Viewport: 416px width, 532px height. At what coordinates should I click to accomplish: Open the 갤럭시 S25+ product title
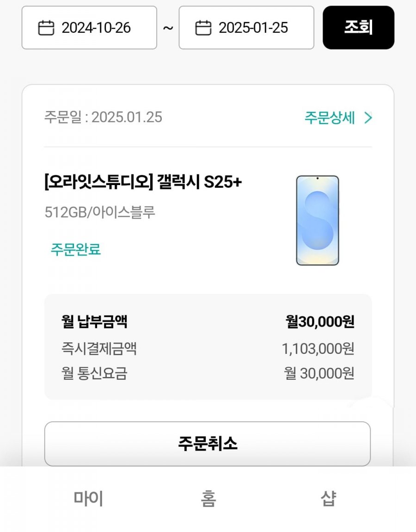click(143, 183)
